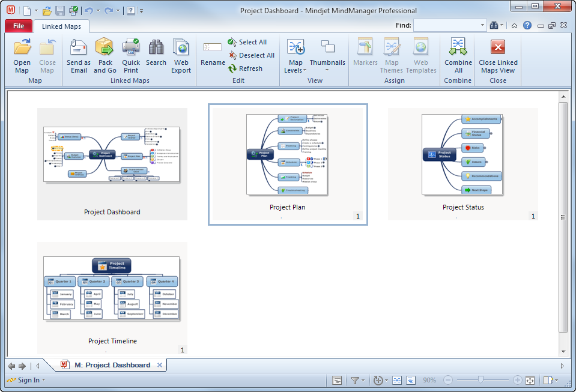Click the zoom slider handle
The width and height of the screenshot is (576, 392).
(x=481, y=380)
